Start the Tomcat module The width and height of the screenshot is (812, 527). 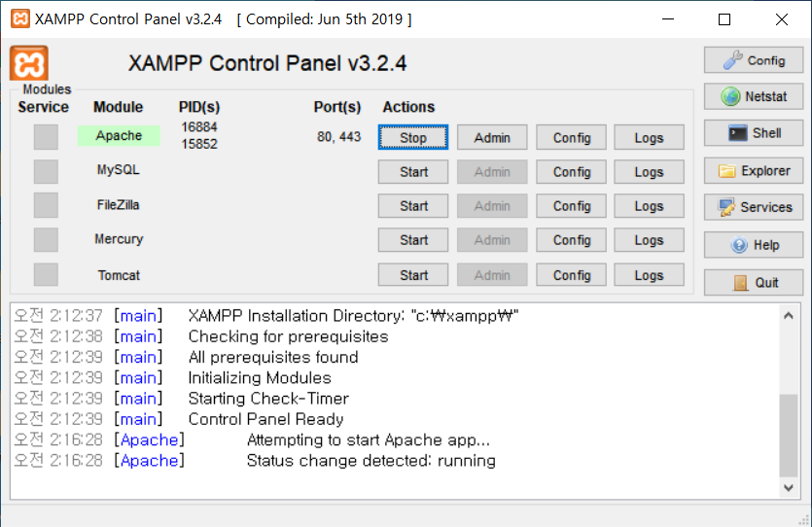click(413, 275)
